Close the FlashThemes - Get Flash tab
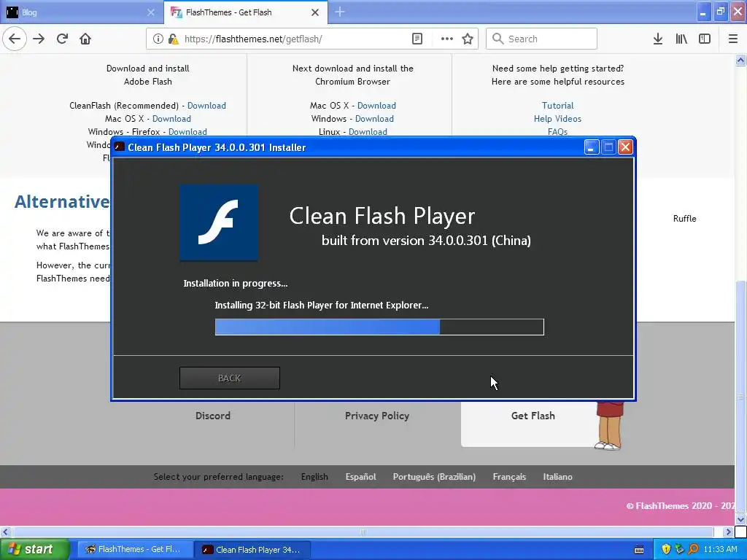 pos(315,12)
